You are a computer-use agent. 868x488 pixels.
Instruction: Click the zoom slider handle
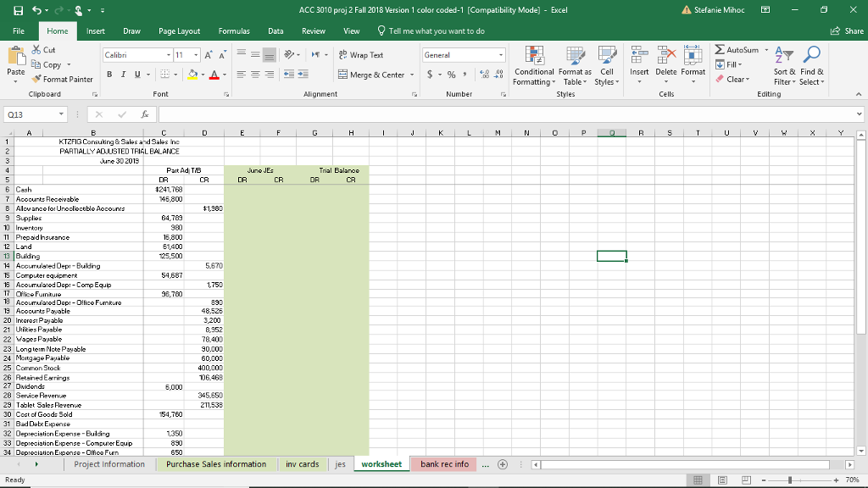(790, 480)
